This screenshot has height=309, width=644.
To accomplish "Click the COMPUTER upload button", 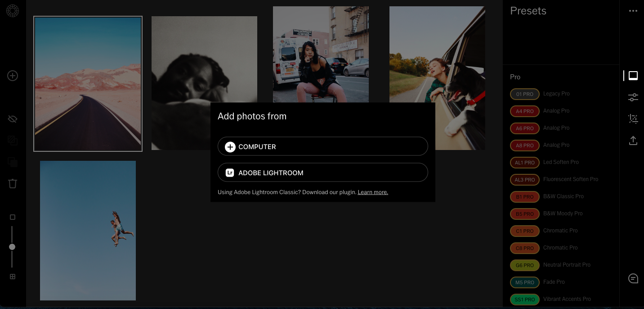I will pyautogui.click(x=322, y=147).
